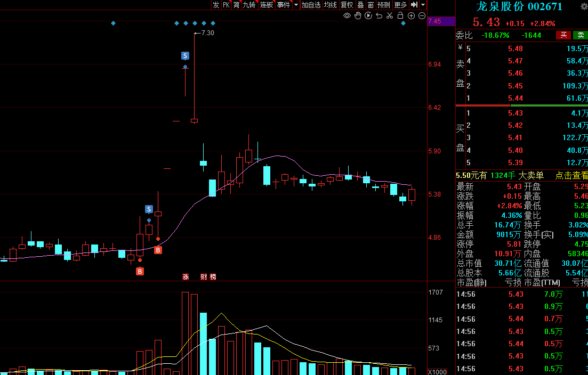Screen dimensions: 588x375
Task: Open settings gear beside 龙泉股份 002671
Action: coord(584,6)
